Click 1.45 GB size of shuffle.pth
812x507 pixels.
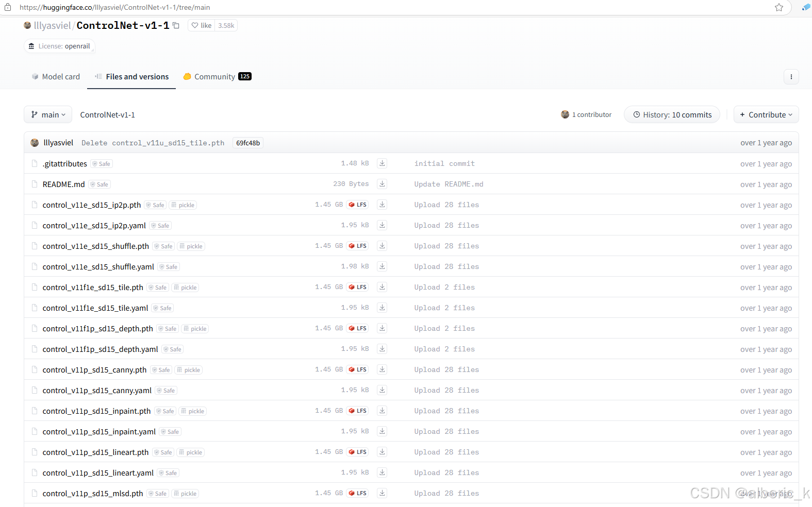point(329,246)
